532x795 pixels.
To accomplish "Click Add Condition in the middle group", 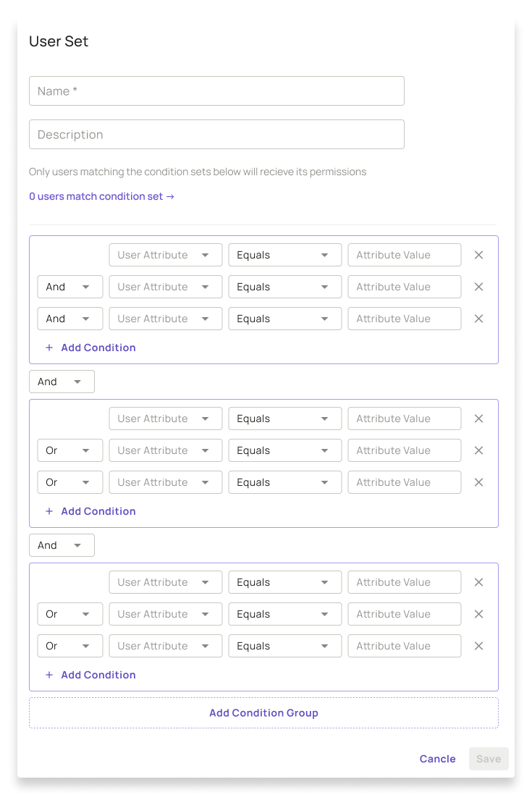I will click(97, 511).
